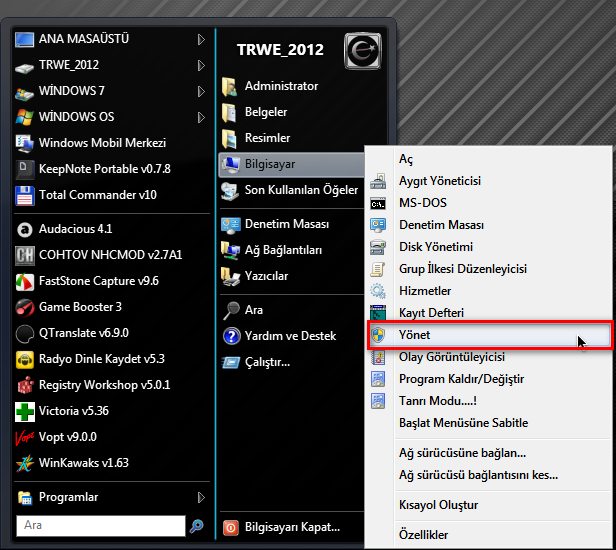The height and width of the screenshot is (550, 616).
Task: Click highlighted Bilgisayar item
Action: pyautogui.click(x=292, y=165)
